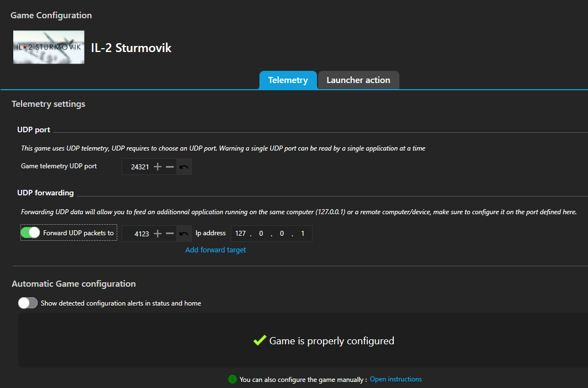Decrease the game telemetry UDP port value
Image resolution: width=588 pixels, height=388 pixels.
point(170,167)
